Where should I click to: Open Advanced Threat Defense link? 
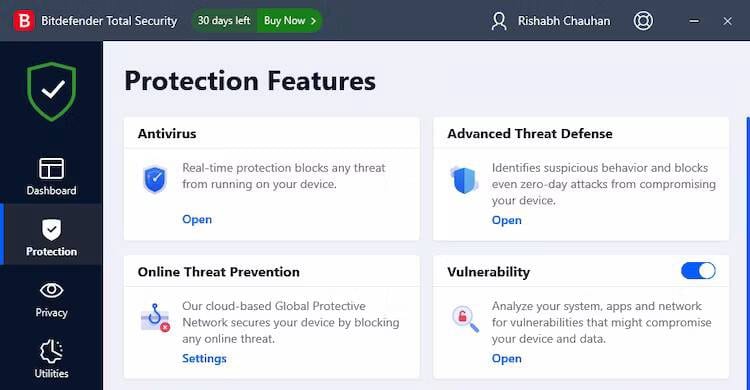[x=507, y=220]
